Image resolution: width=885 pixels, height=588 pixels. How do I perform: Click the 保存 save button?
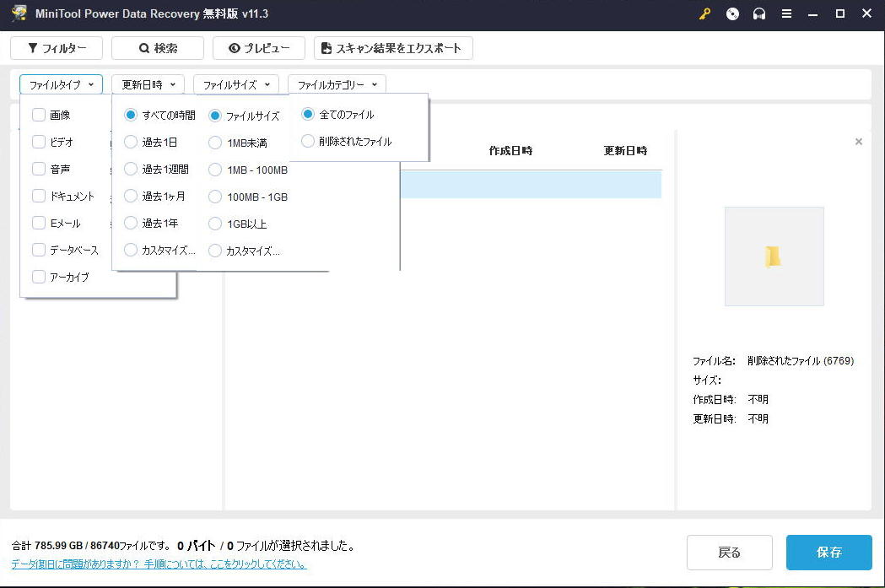(x=828, y=553)
